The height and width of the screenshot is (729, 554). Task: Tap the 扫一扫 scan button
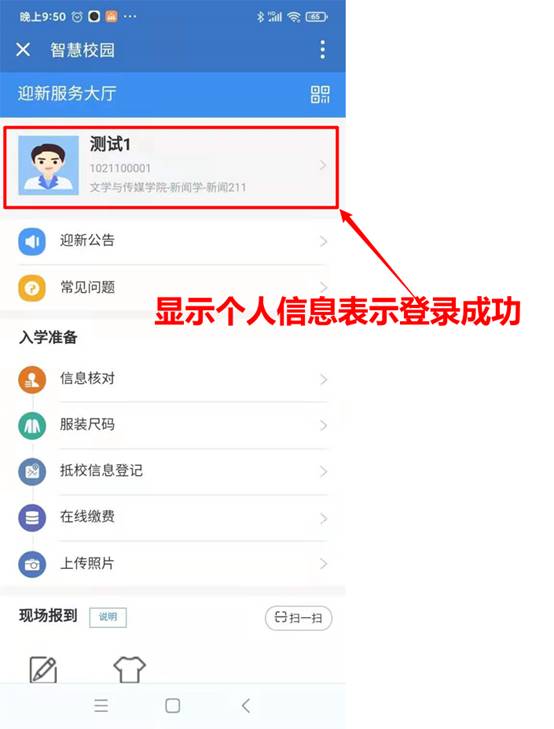(x=298, y=618)
